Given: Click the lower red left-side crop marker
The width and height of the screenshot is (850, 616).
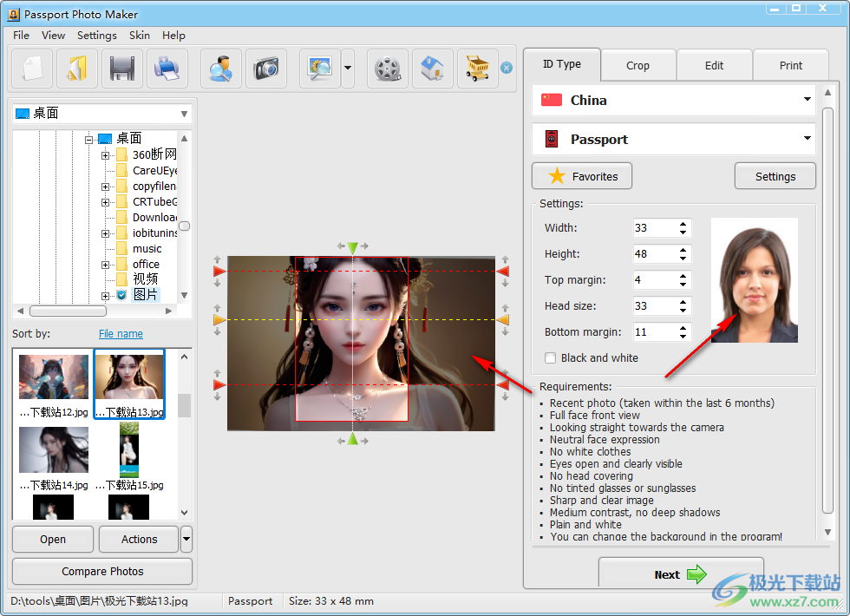Looking at the screenshot, I should click(x=219, y=385).
